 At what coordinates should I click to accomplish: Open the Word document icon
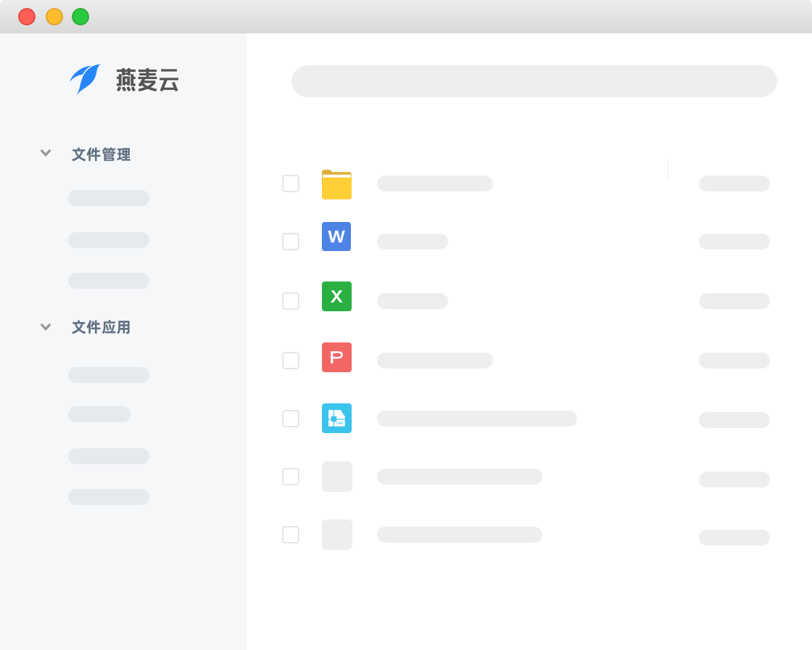(x=336, y=236)
